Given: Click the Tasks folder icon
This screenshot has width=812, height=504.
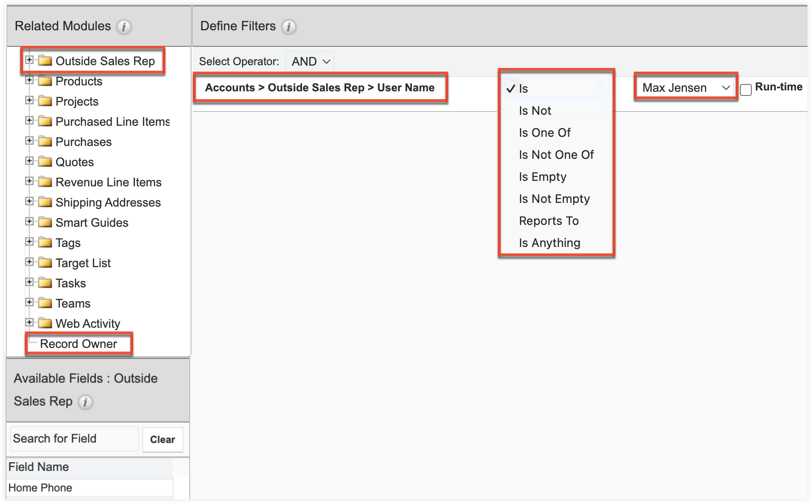Looking at the screenshot, I should 45,283.
